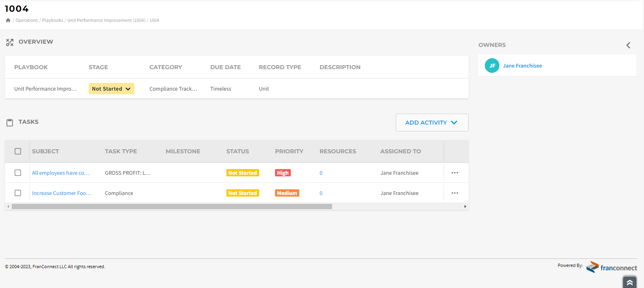Open the 'All employees have co...' task
The width and height of the screenshot is (644, 288).
(61, 173)
